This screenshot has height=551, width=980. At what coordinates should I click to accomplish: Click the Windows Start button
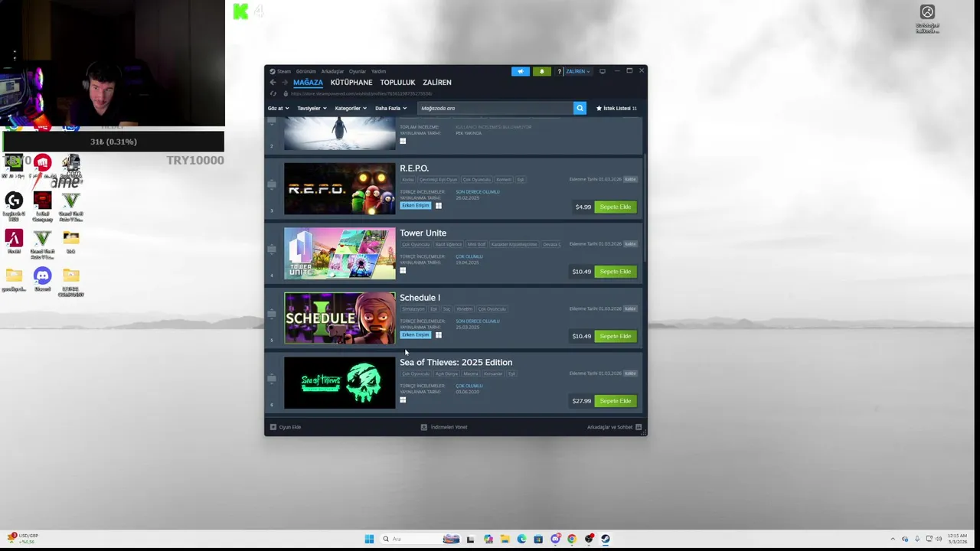[369, 539]
